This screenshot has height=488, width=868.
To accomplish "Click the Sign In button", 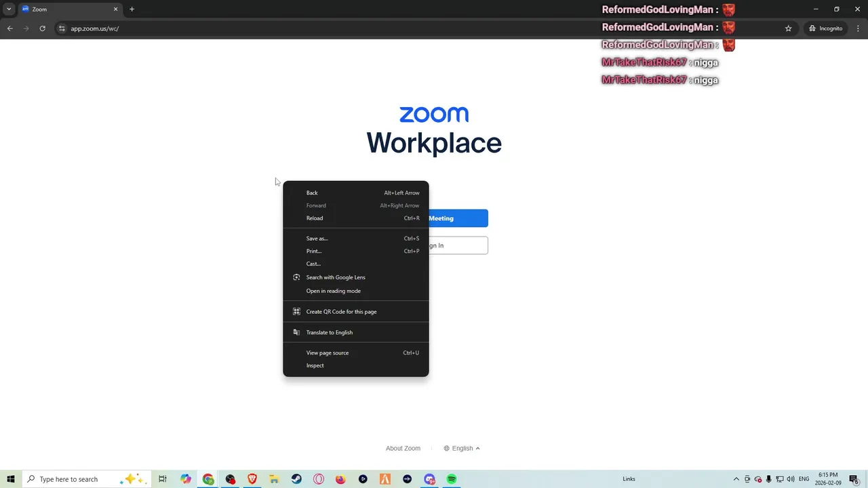I will click(x=458, y=245).
